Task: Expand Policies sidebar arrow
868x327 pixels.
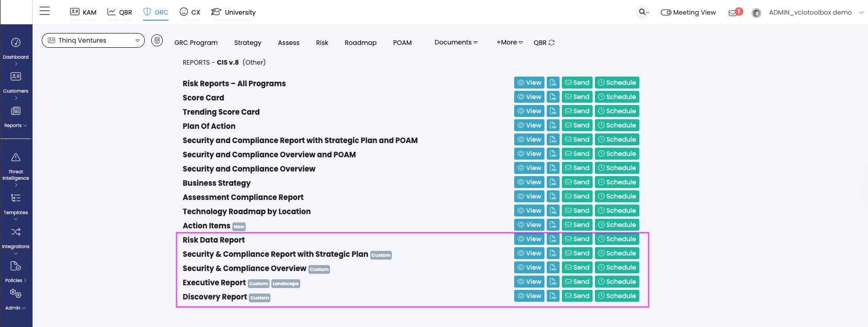Action: coord(25,281)
